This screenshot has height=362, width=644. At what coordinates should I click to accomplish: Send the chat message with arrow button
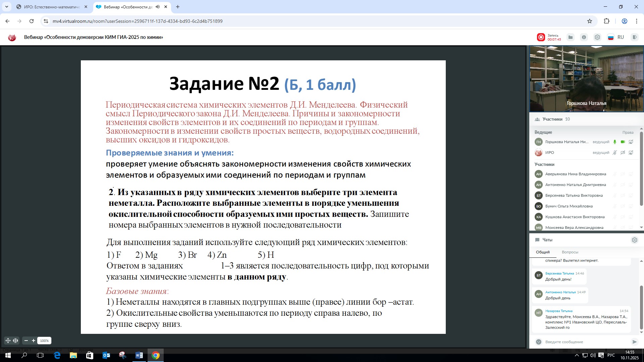click(634, 342)
